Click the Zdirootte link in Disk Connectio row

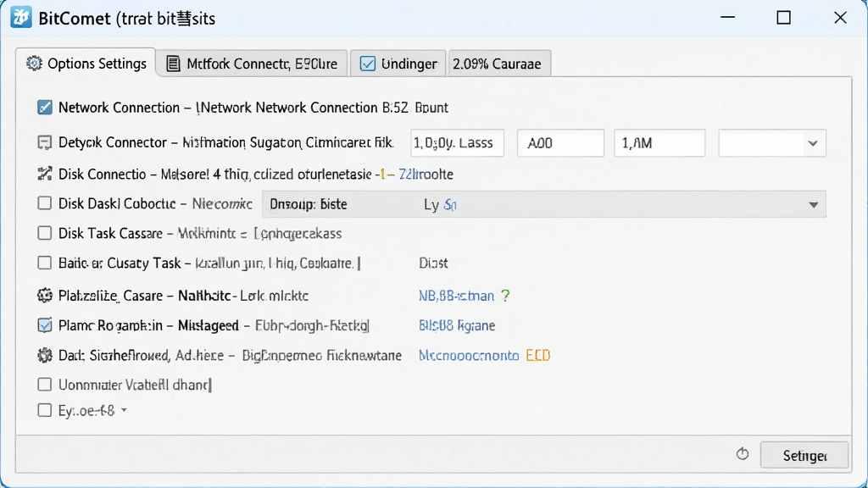click(426, 175)
